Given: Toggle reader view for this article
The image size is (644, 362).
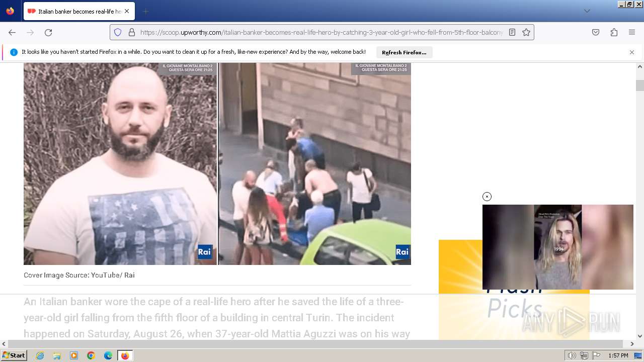Looking at the screenshot, I should click(512, 32).
